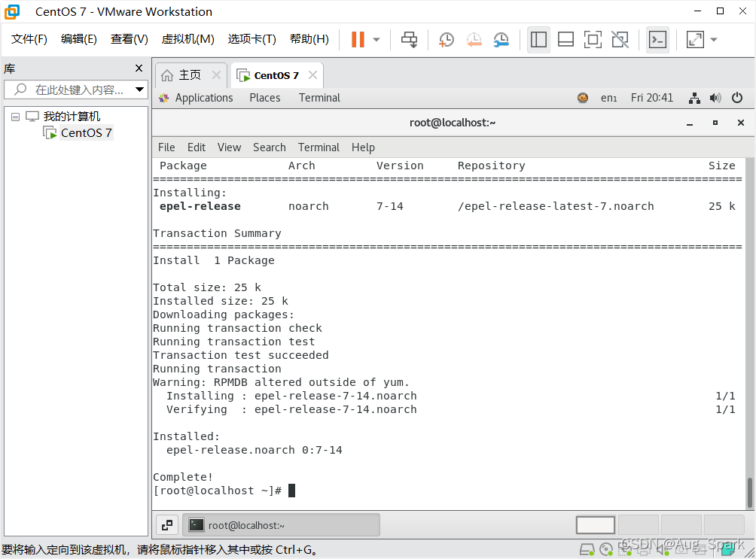Select the first workspace in switcher

coord(596,525)
